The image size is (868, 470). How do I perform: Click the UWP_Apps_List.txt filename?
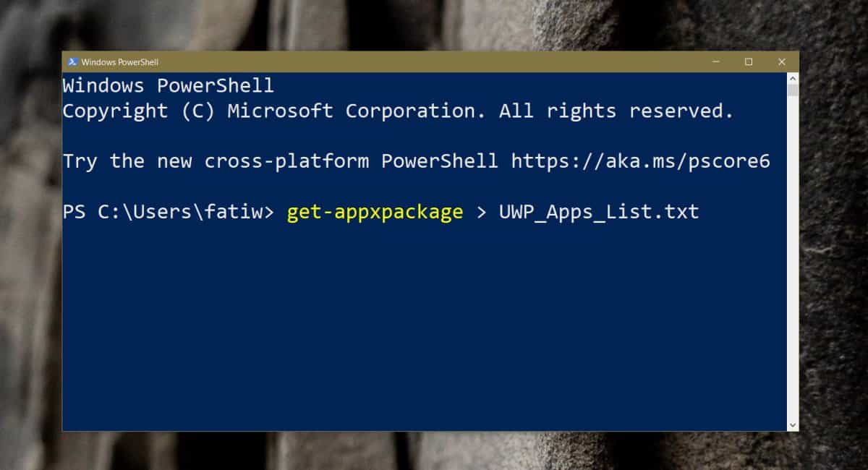[598, 211]
